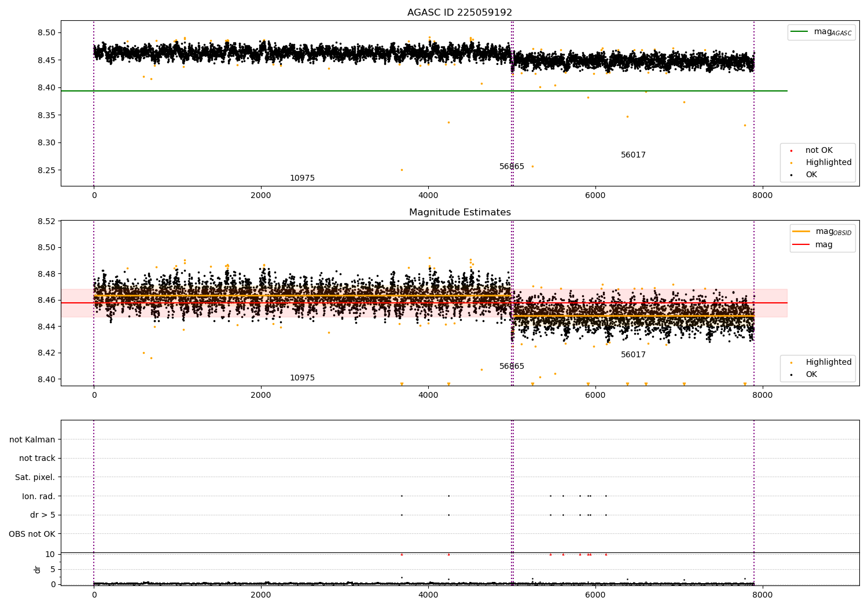Click the "8.42" y-axis tick label
Screen dimensions: 868x608
coord(47,353)
